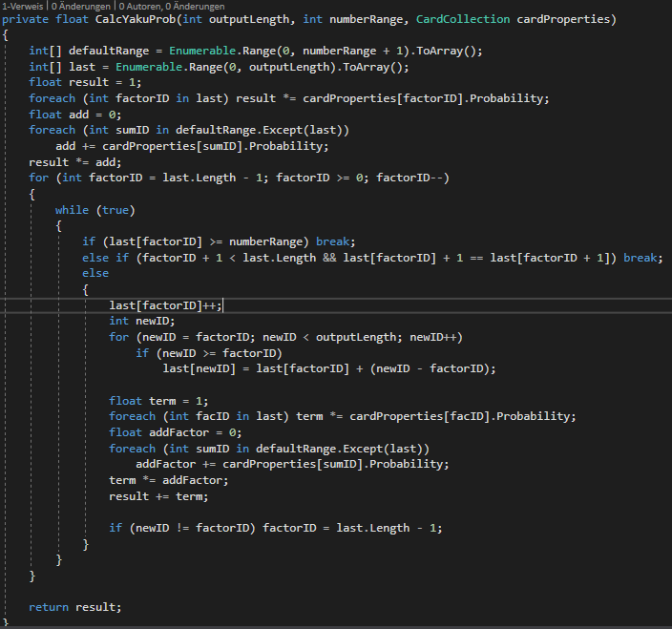
Task: Click the 'float result = 1;' line
Action: pos(85,82)
